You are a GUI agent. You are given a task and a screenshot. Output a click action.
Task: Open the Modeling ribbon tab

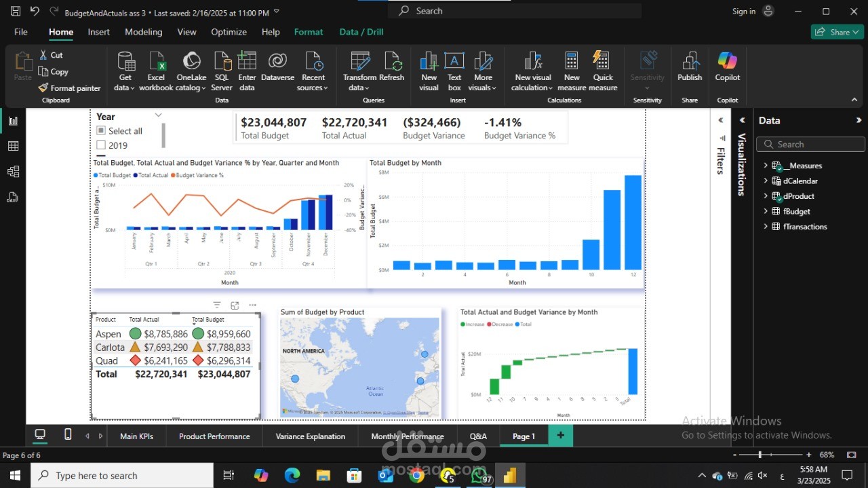pyautogui.click(x=144, y=32)
